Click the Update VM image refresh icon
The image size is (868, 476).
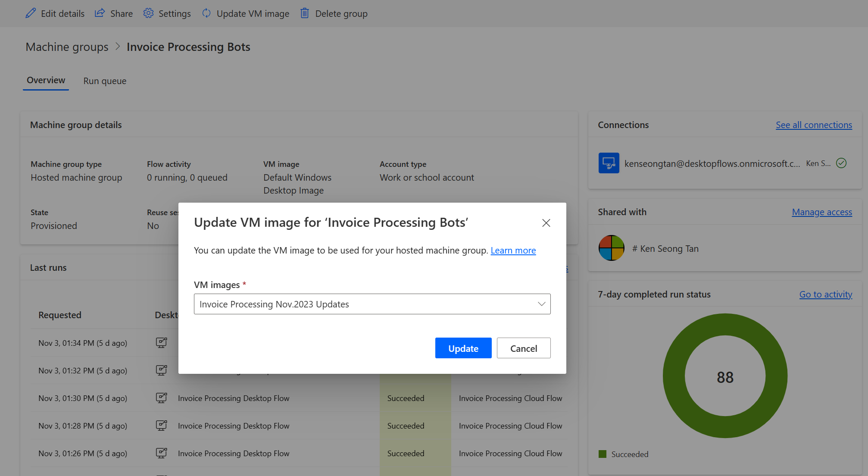[207, 13]
